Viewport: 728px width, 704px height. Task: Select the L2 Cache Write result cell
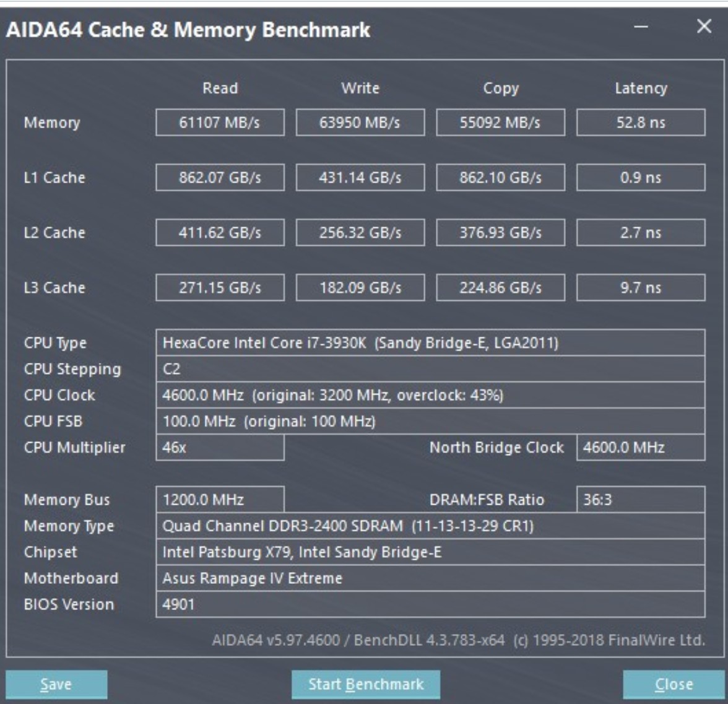tap(360, 233)
